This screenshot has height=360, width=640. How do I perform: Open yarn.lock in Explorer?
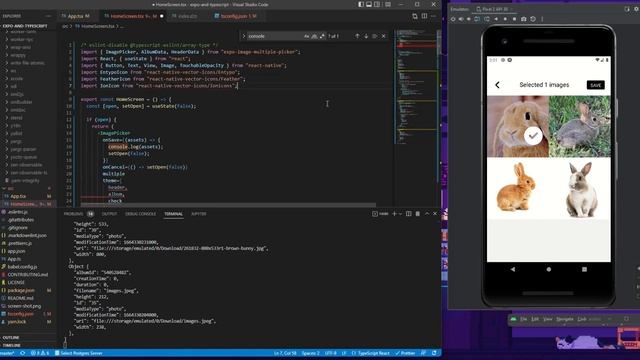(x=17, y=322)
